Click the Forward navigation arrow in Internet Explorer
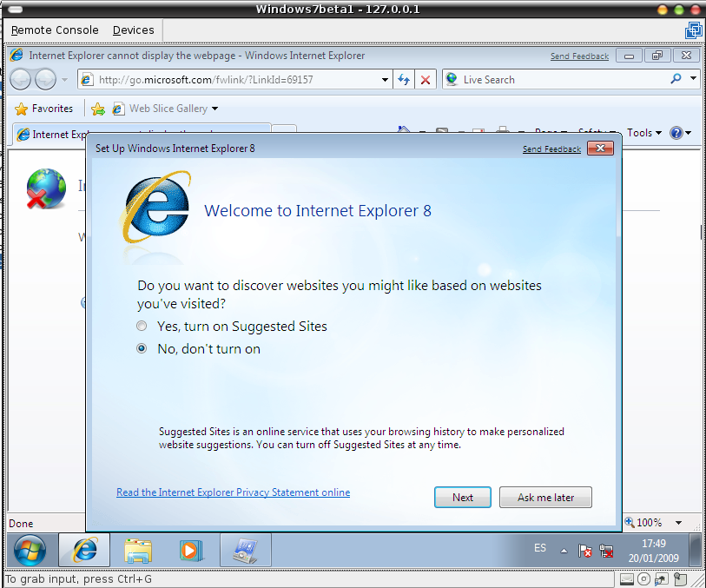Viewport: 706px width, 588px height. pyautogui.click(x=45, y=80)
